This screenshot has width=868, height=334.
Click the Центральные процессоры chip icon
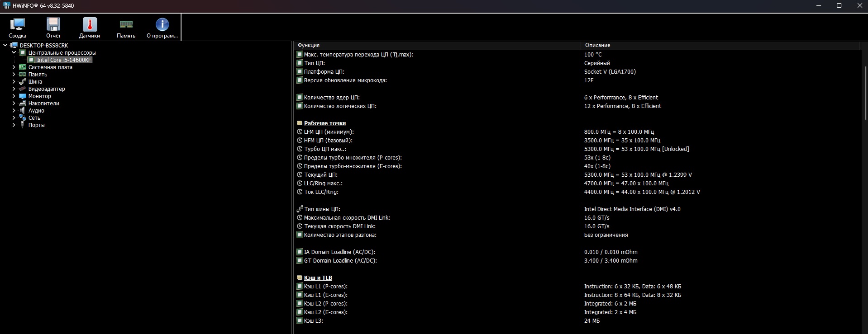23,52
